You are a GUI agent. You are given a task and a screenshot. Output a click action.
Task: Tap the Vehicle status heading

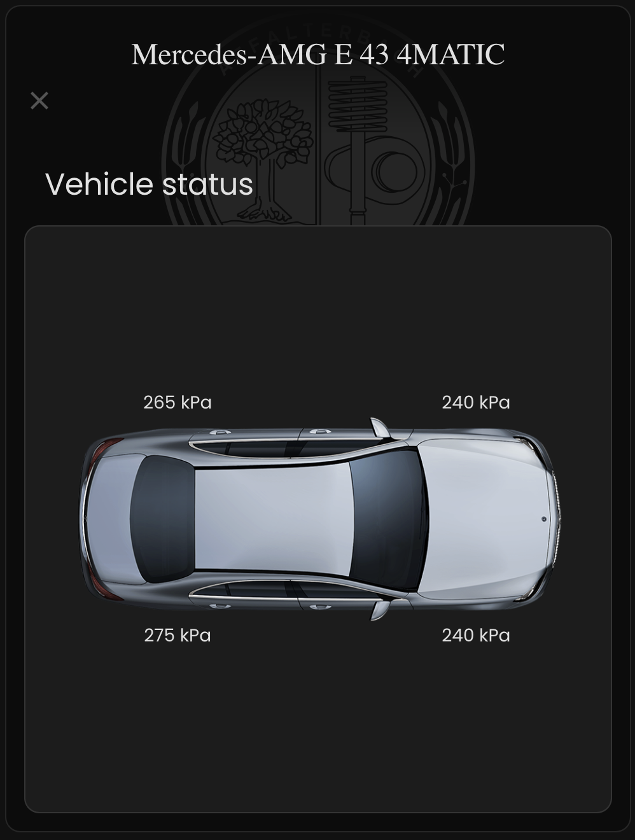(x=150, y=184)
